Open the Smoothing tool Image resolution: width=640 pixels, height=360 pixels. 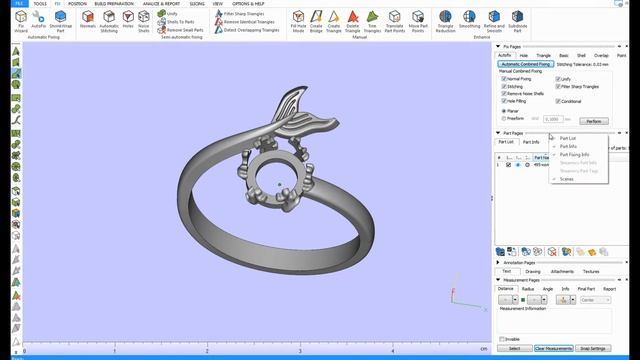(469, 20)
